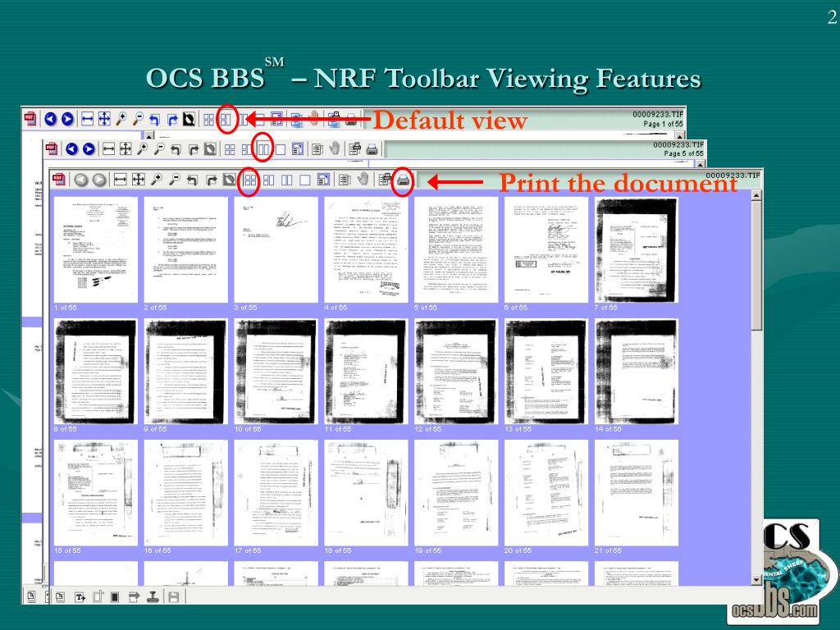Click the '19 of 55' thumbnail caption
This screenshot has height=630, width=840.
427,550
